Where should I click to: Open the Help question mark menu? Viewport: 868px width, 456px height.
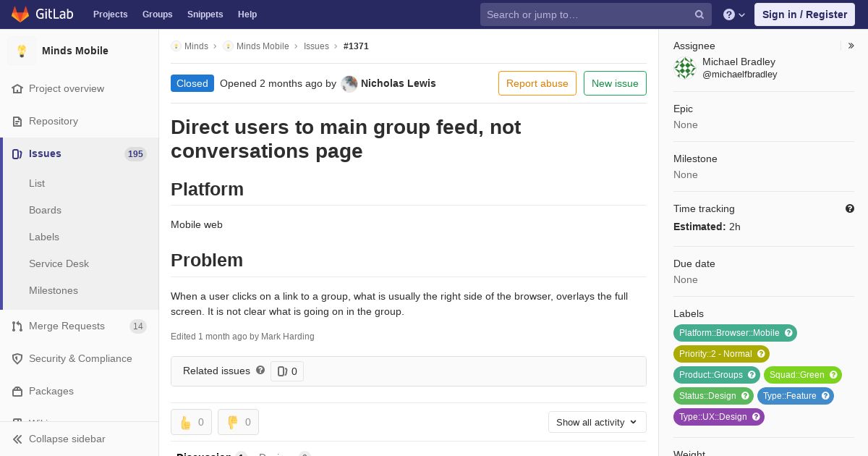[734, 14]
